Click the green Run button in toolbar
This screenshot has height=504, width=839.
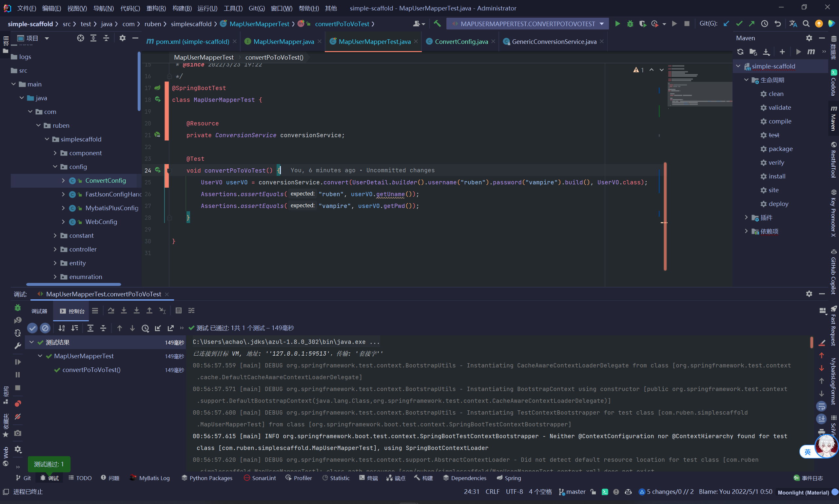tap(617, 24)
